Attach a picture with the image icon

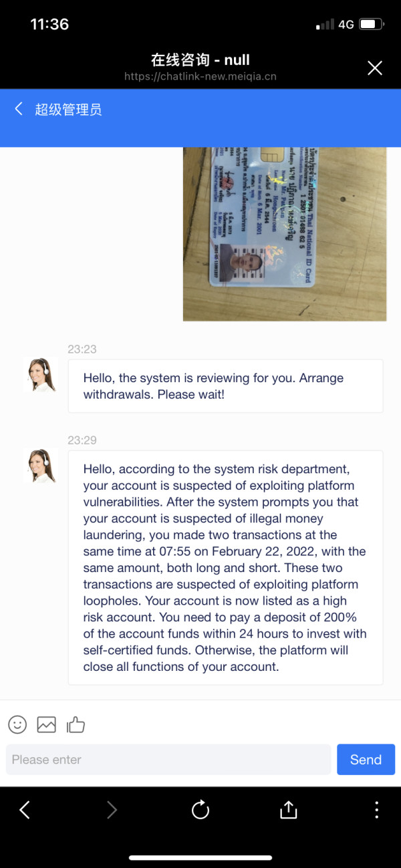46,724
